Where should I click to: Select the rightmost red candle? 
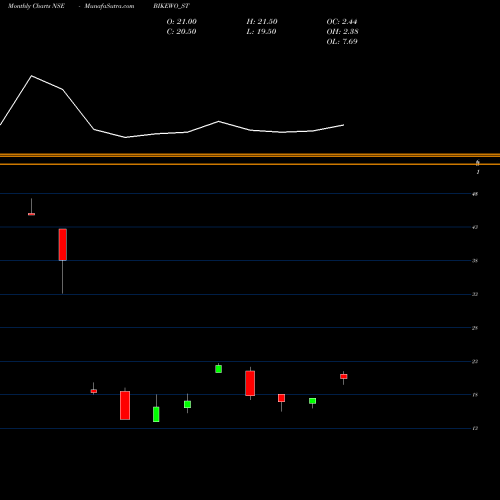tap(344, 376)
